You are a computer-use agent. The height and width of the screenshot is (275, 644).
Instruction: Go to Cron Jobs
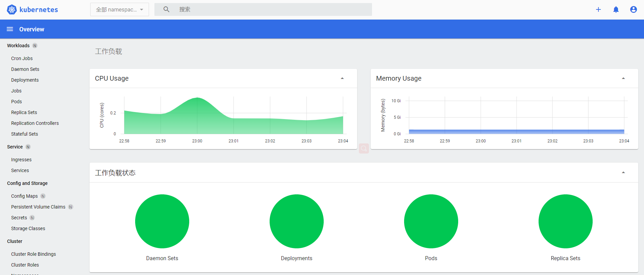22,58
